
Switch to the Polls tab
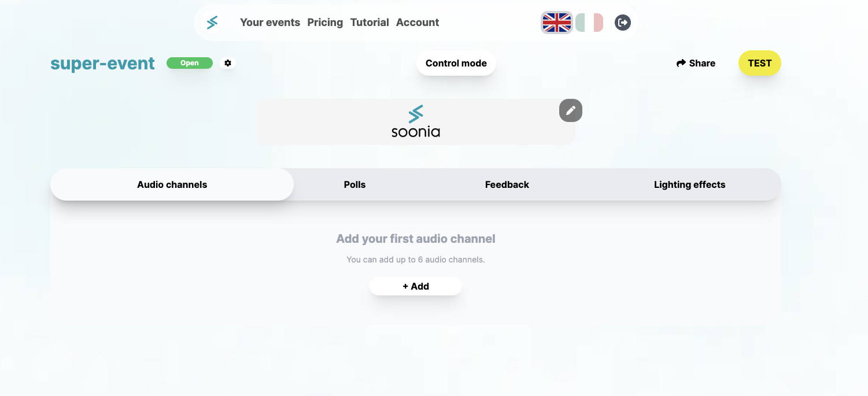[354, 184]
